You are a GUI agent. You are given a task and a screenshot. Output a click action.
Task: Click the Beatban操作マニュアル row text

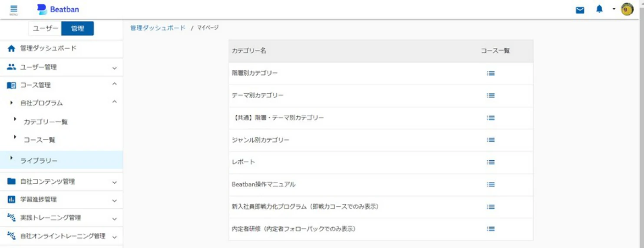pos(264,185)
